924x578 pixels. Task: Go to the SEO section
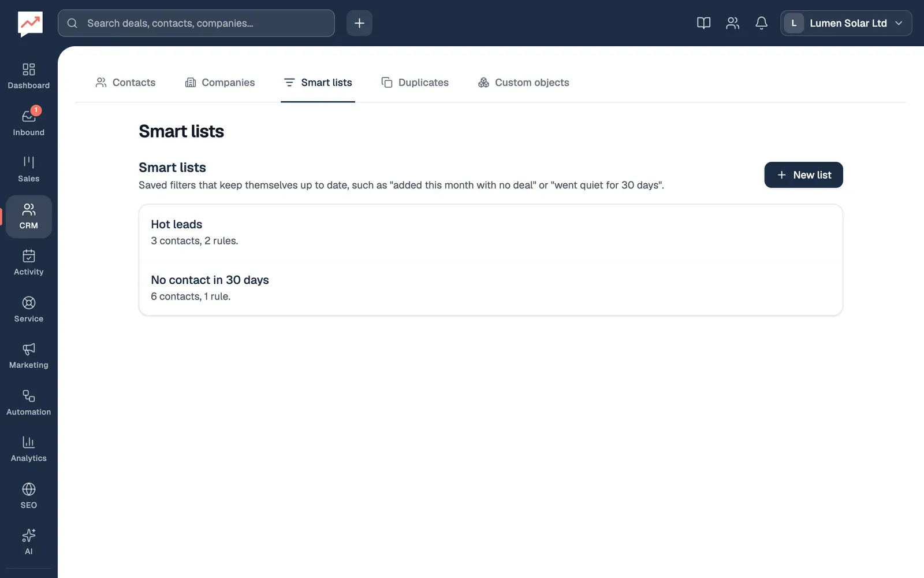[x=28, y=495]
